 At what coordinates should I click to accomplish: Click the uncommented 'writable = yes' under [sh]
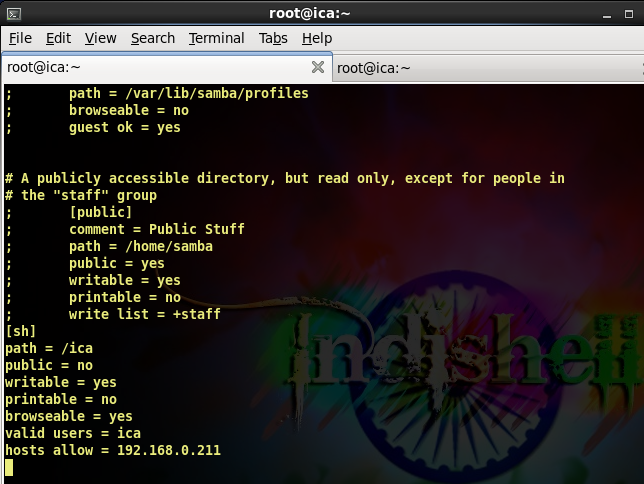[61, 383]
